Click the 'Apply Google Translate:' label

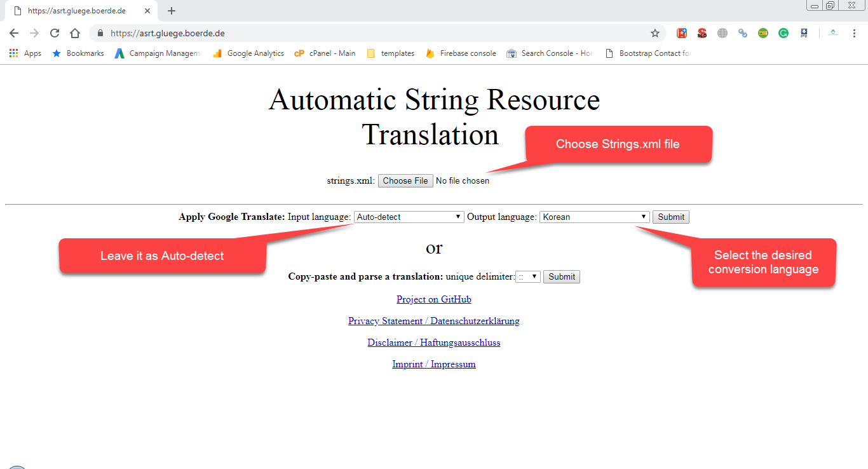pos(232,217)
